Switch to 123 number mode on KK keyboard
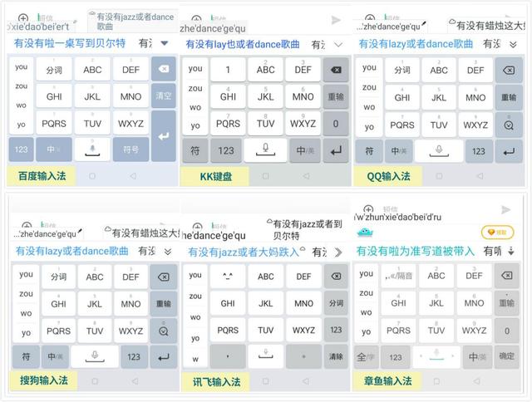 226,150
